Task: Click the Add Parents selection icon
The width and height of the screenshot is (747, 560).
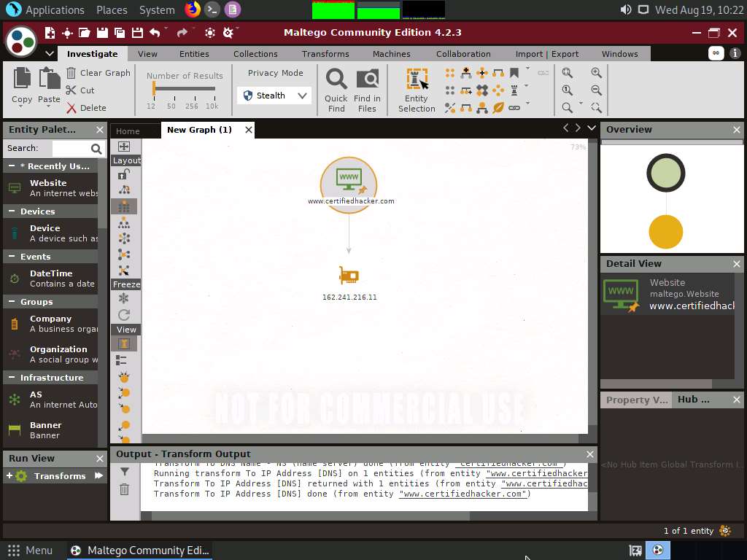Action: coord(466,73)
